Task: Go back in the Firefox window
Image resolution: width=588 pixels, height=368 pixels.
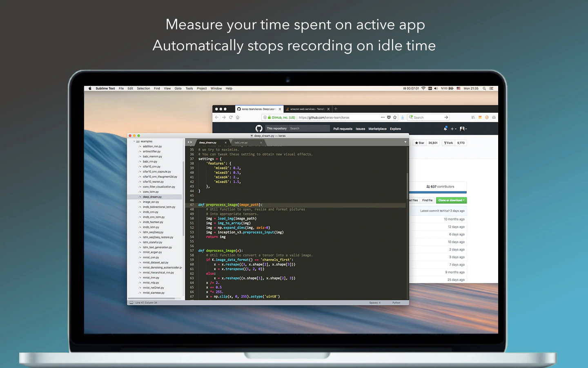Action: coord(217,117)
